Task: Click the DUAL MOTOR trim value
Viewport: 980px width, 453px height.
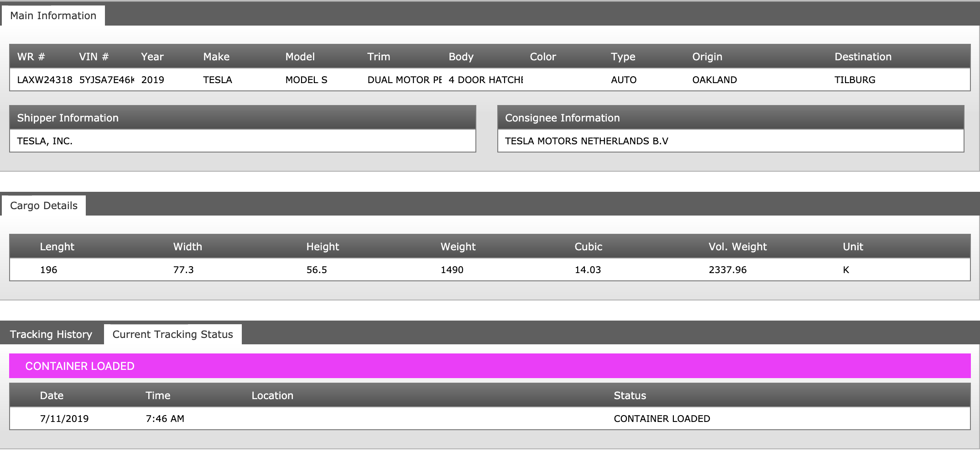Action: [x=404, y=80]
